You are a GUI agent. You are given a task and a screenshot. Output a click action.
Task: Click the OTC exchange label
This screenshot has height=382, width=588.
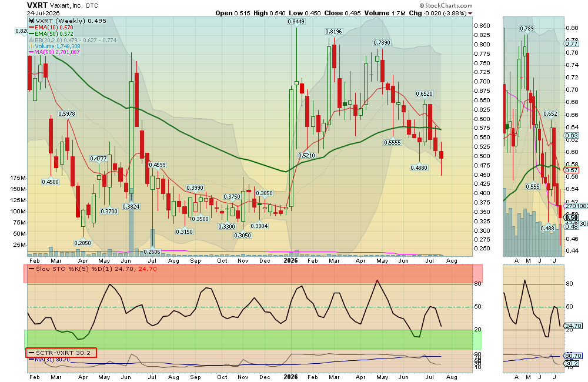92,6
